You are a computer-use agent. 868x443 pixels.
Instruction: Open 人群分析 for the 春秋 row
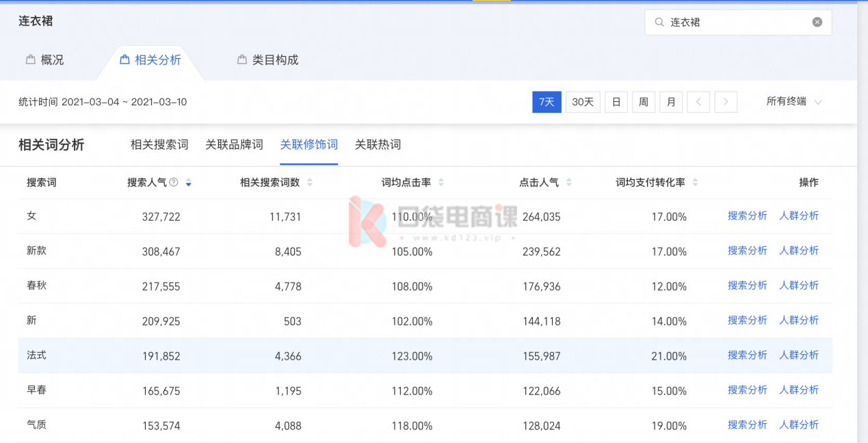click(799, 286)
